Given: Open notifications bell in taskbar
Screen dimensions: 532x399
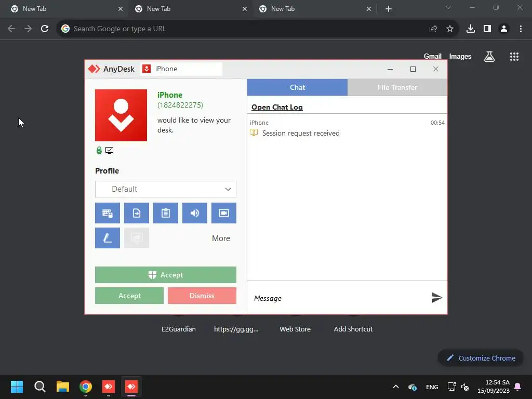Looking at the screenshot, I should point(517,387).
